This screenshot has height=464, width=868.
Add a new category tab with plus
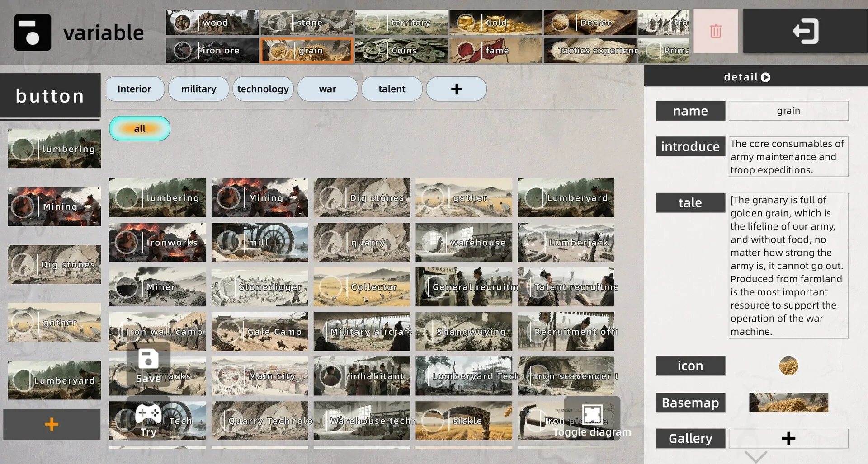point(456,89)
